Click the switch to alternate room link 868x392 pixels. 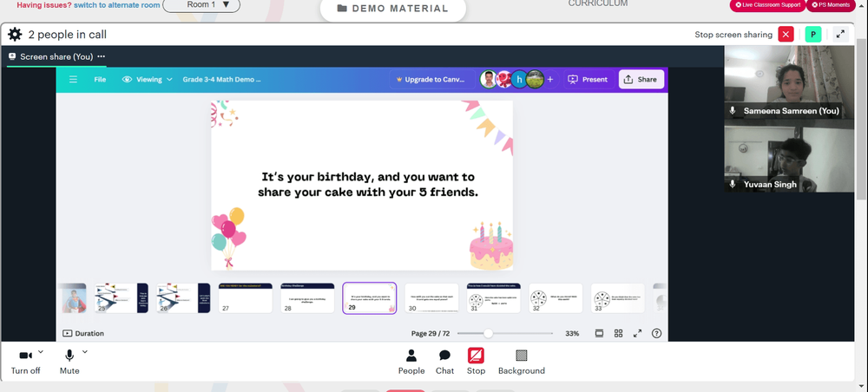(117, 5)
